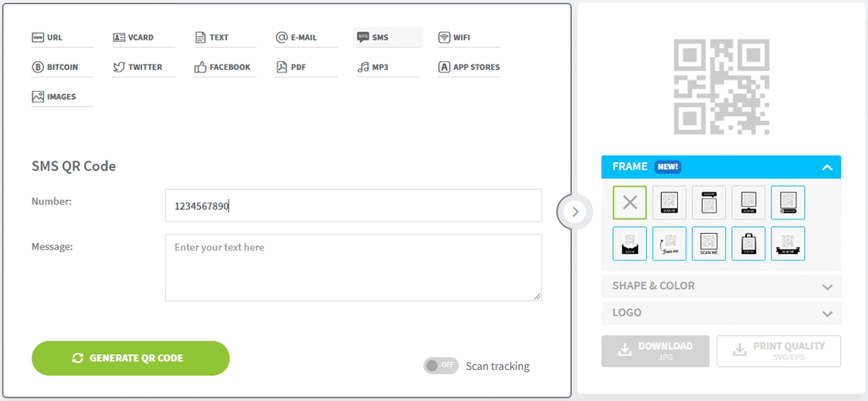The width and height of the screenshot is (868, 401).
Task: Select the no-frame X option
Action: tap(629, 203)
